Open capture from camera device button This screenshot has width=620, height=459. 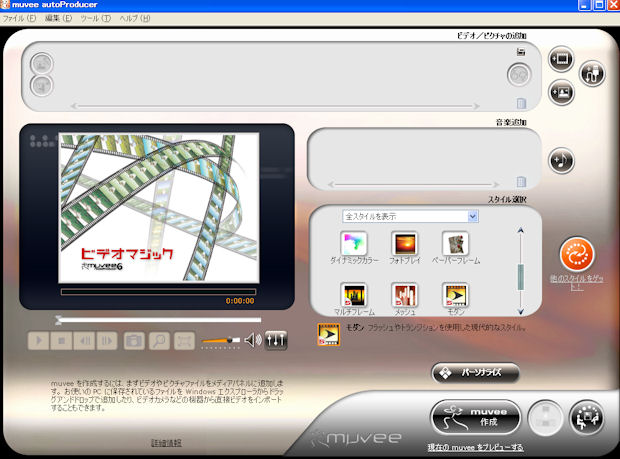point(592,73)
